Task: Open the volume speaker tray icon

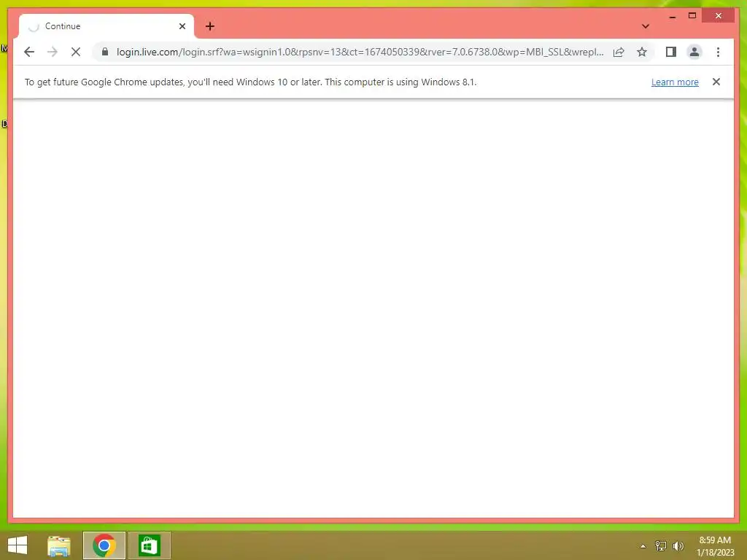Action: coord(678,545)
